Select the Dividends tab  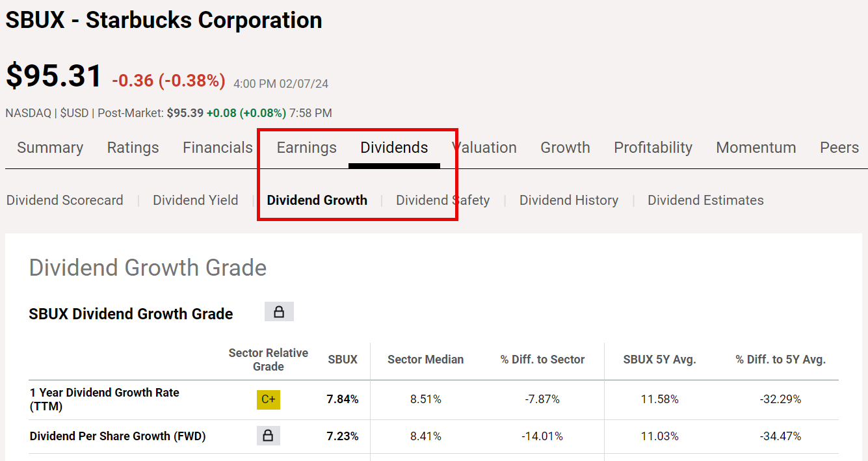[x=394, y=148]
